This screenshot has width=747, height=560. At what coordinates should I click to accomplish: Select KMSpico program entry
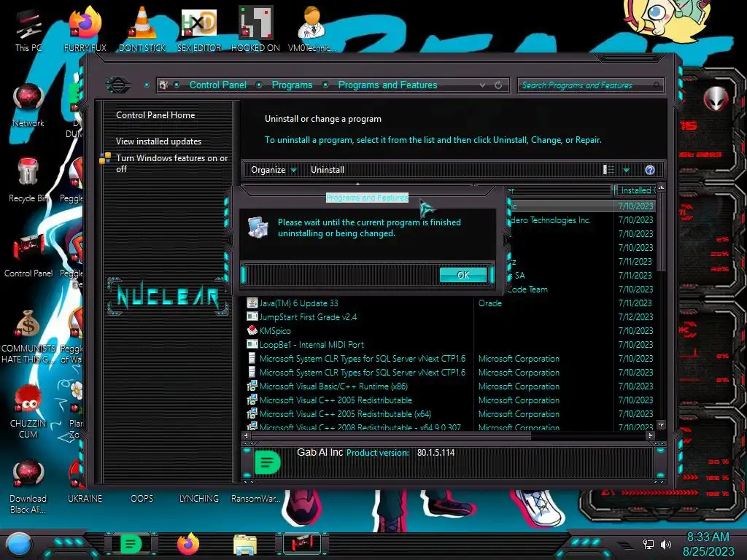(x=275, y=331)
